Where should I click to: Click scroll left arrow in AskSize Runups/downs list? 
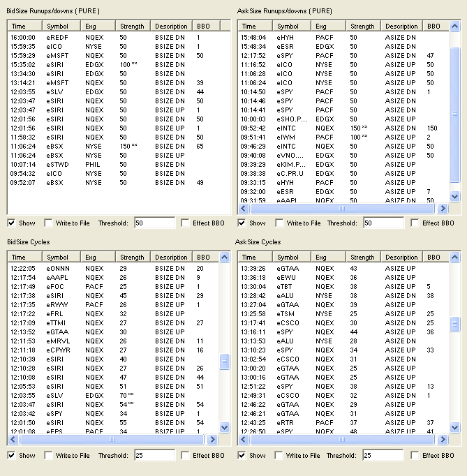pos(244,208)
